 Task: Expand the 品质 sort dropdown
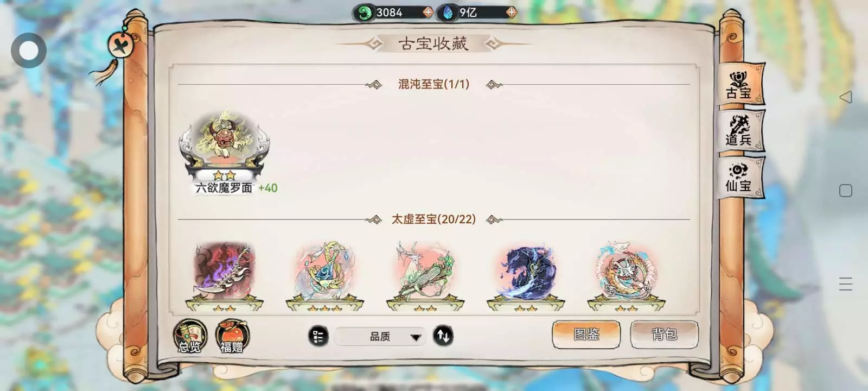click(379, 337)
